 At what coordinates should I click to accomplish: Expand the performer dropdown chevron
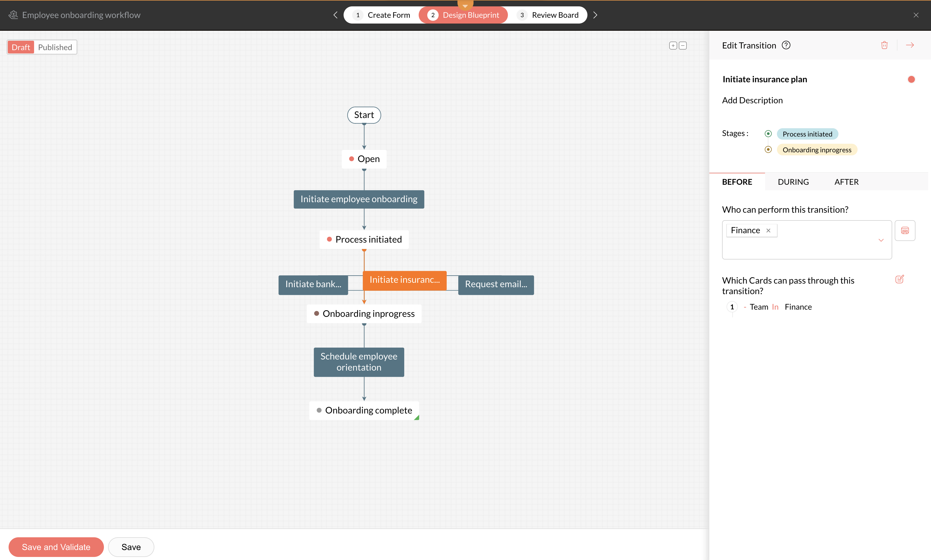(881, 240)
